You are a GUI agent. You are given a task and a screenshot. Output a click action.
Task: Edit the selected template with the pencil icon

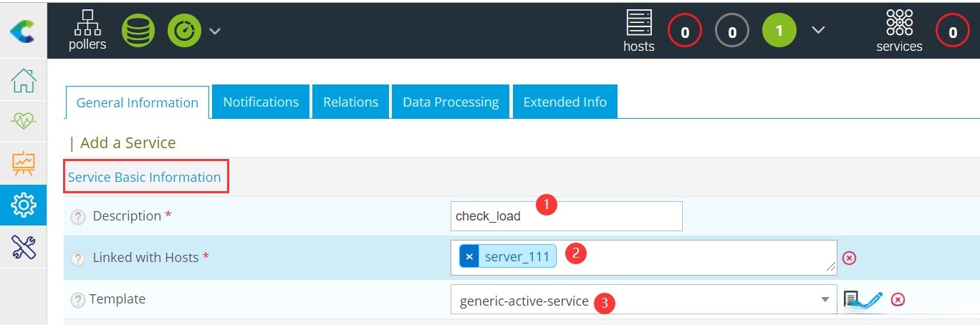870,299
